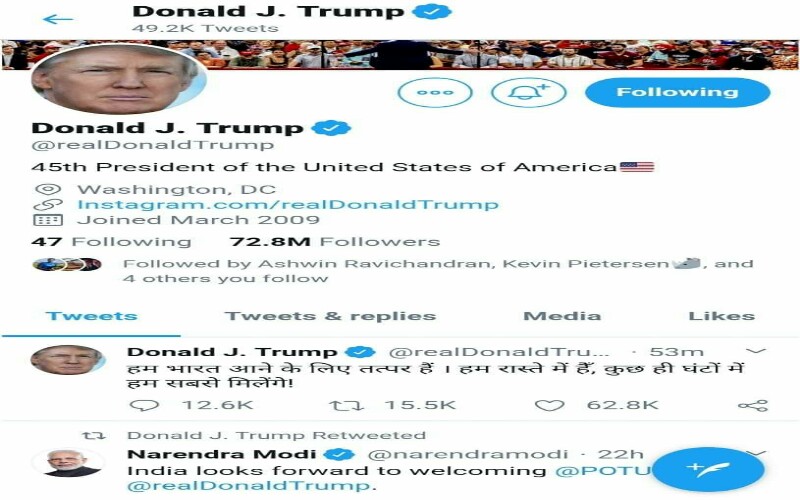View the 47 Following list
The height and width of the screenshot is (500, 800).
111,241
